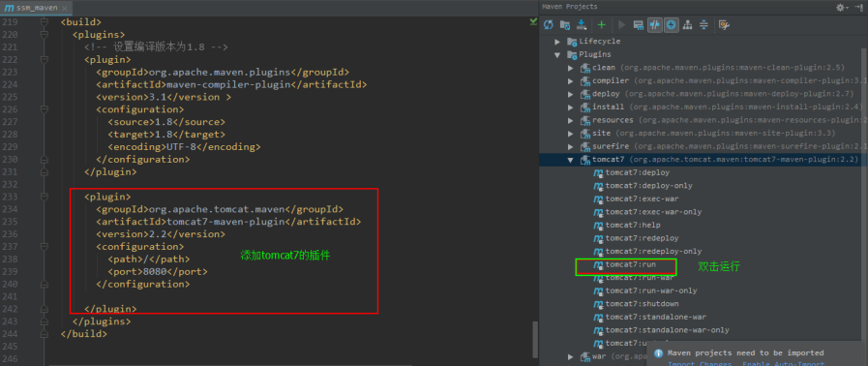Open Maven Settings wrench icon
The image size is (868, 366).
point(724,24)
